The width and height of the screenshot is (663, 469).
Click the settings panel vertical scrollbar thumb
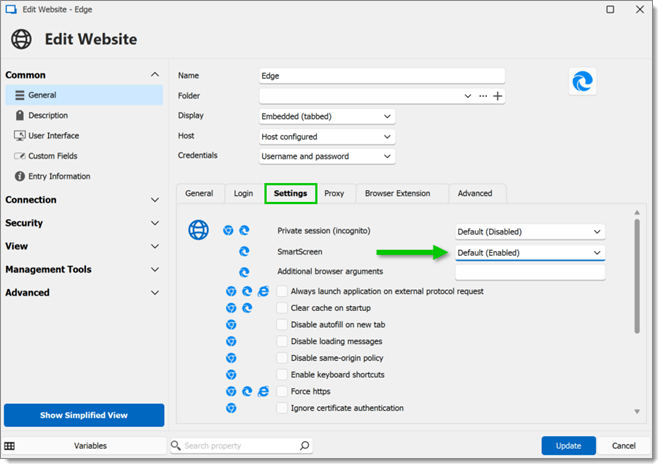tap(637, 276)
